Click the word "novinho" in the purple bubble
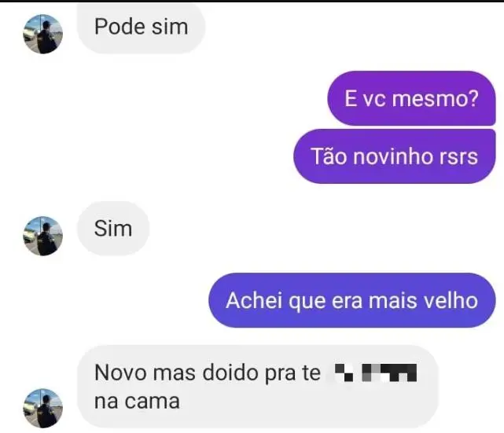This screenshot has height=433, width=504. [392, 156]
